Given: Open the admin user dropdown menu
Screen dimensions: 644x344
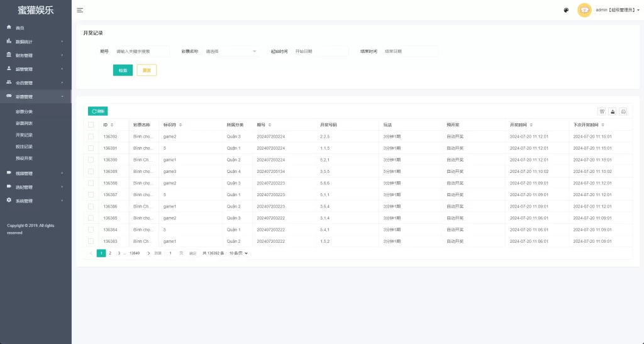Looking at the screenshot, I should coord(618,10).
